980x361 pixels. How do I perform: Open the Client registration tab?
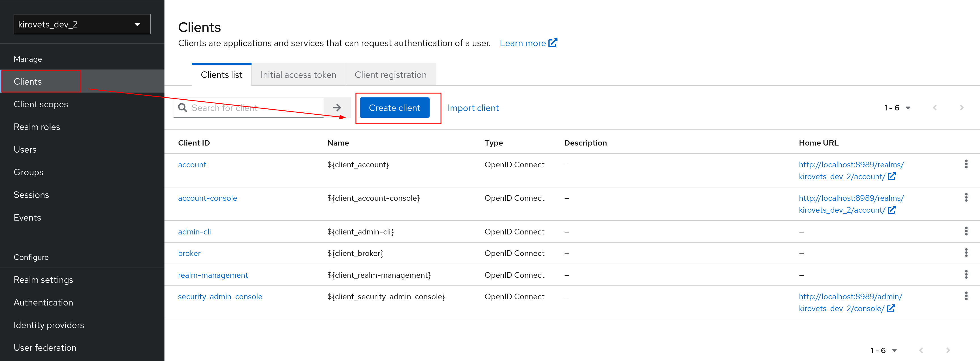(x=390, y=74)
